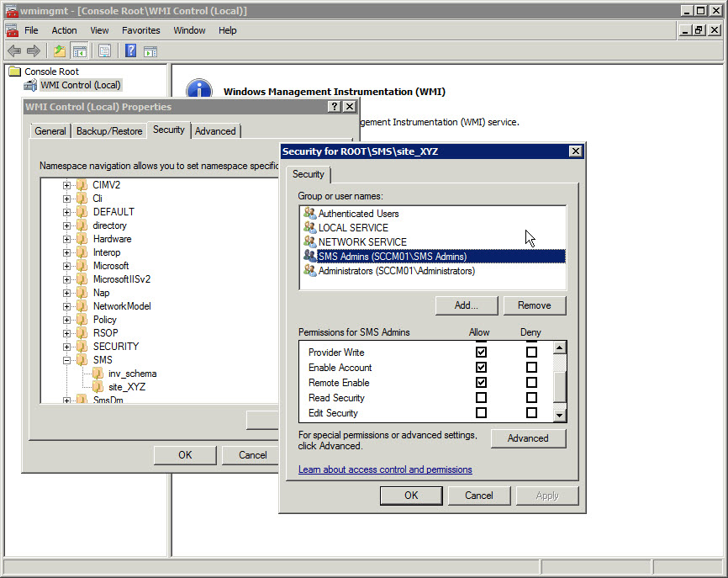The height and width of the screenshot is (578, 728).
Task: Open the File menu
Action: (31, 30)
